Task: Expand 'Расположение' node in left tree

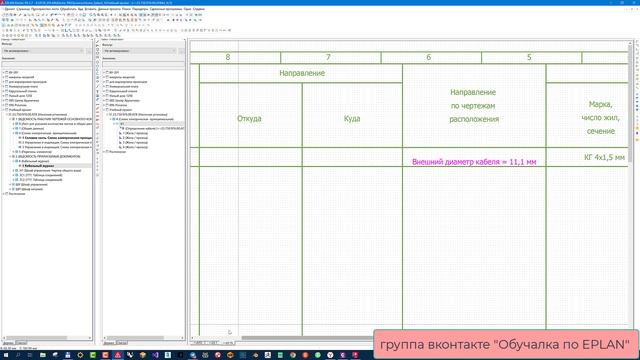Action: [x=3, y=194]
